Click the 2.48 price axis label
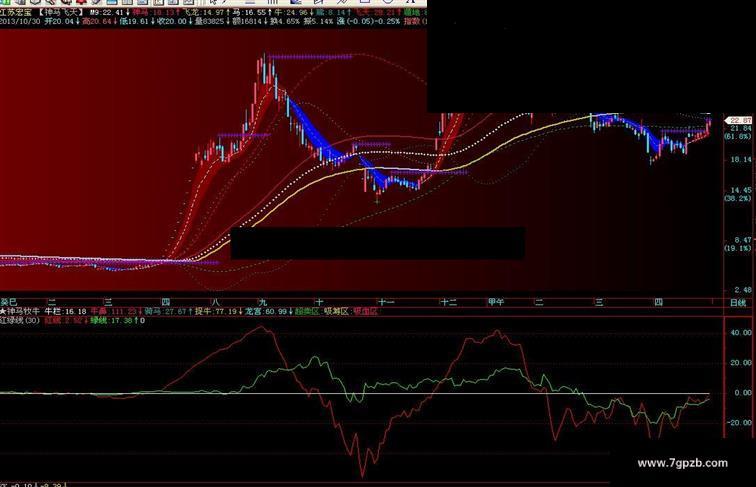This screenshot has width=756, height=487. coord(743,290)
